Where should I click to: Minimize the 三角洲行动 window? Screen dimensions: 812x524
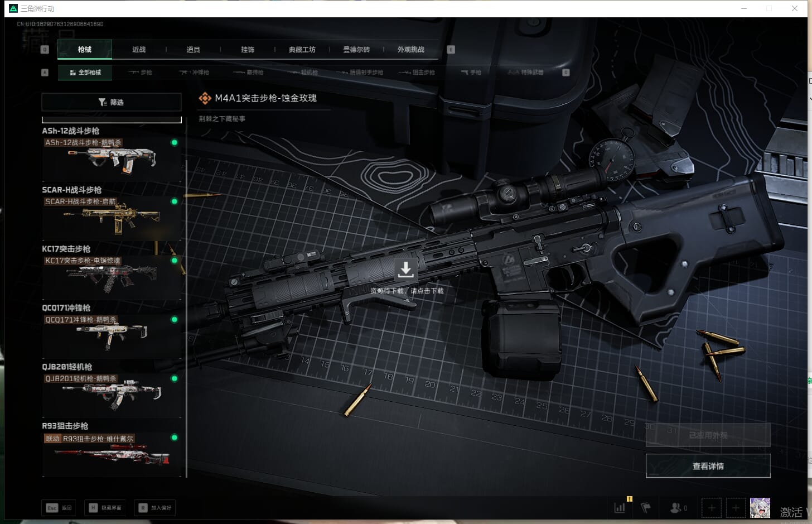(x=744, y=8)
